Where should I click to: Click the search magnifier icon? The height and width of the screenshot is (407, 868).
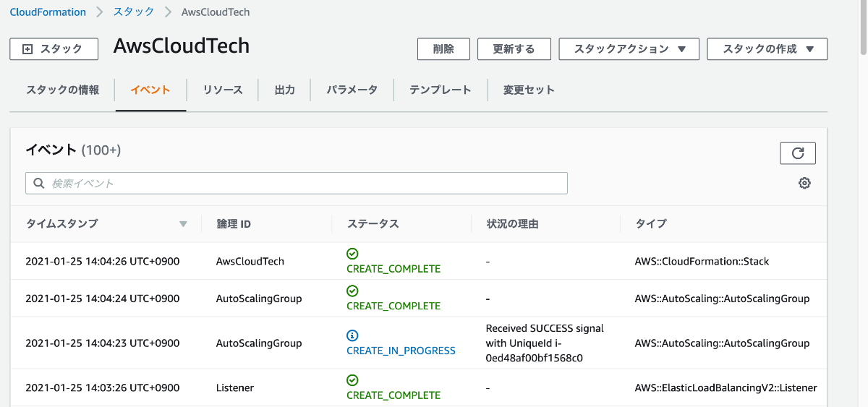tap(38, 184)
